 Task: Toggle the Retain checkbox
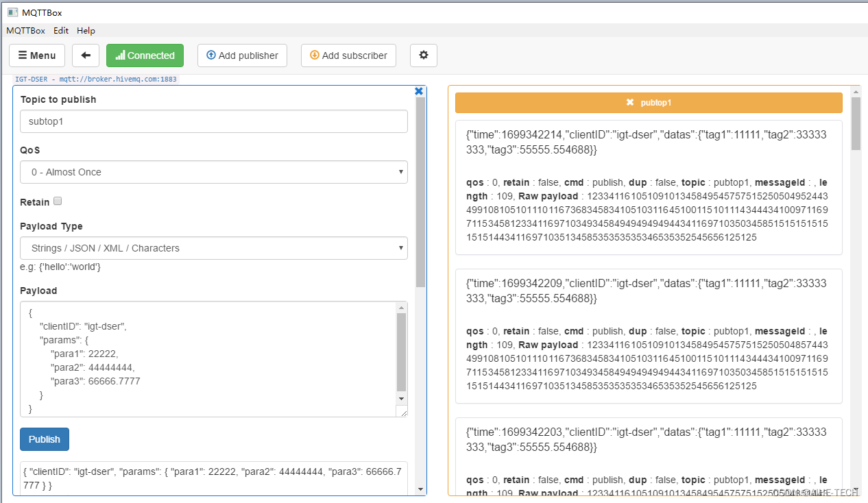pos(58,201)
